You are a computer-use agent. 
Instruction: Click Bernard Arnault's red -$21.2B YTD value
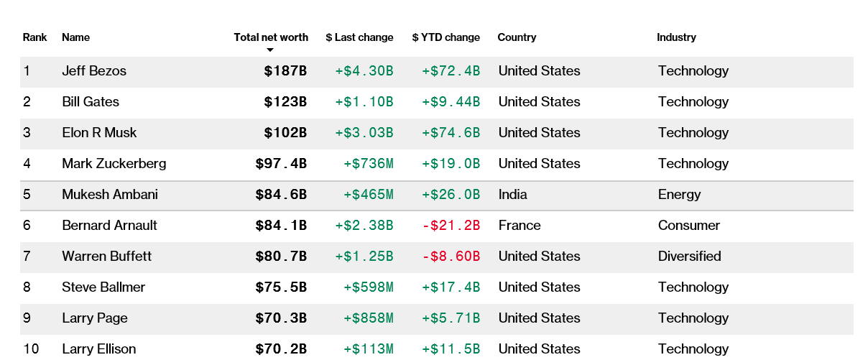coord(451,226)
